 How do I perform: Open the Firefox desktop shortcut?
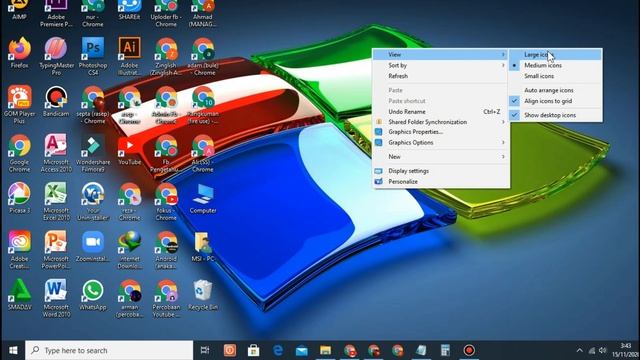[19, 53]
